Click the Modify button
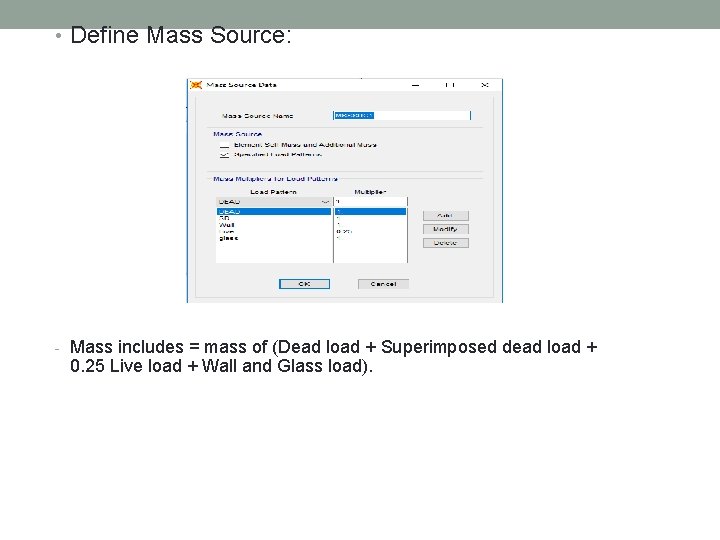 pos(445,229)
